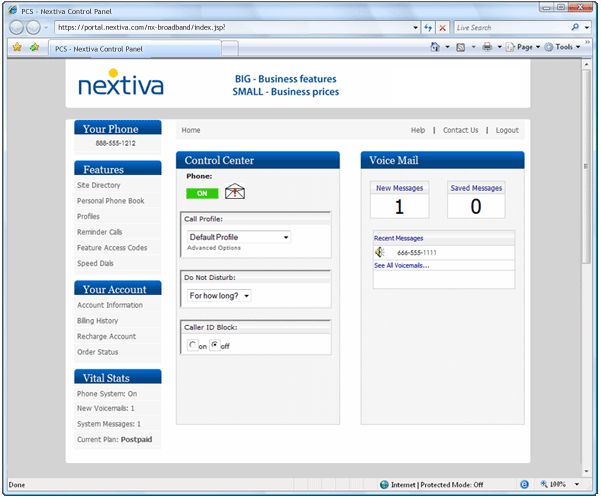Click the Feeds toolbar icon
This screenshot has width=601, height=500.
coord(461,48)
